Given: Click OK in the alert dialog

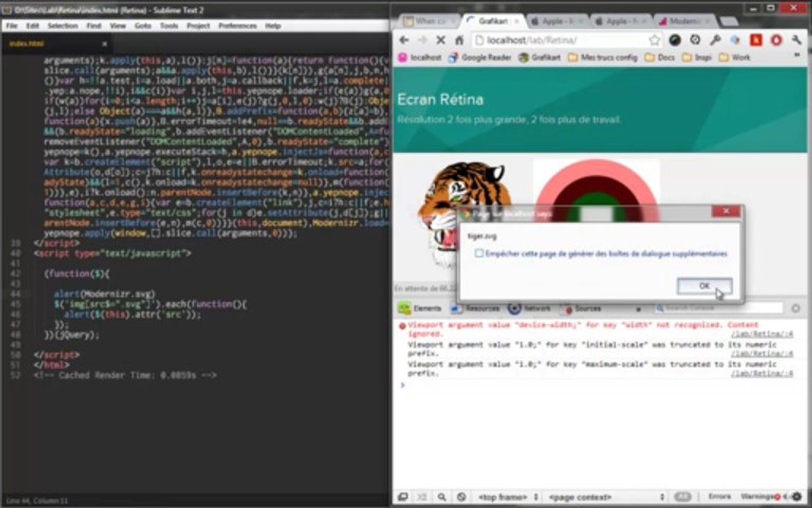Looking at the screenshot, I should click(704, 286).
